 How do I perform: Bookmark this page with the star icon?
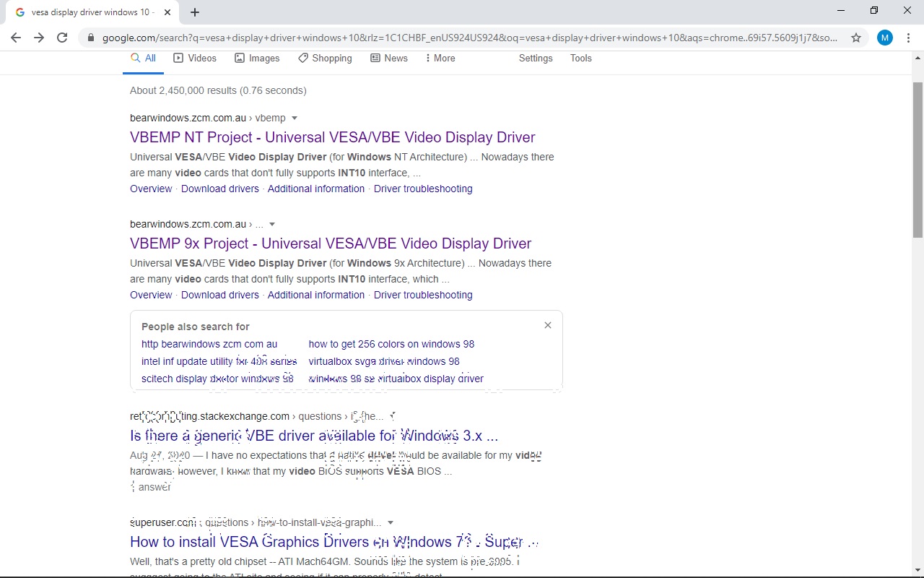[x=856, y=38]
